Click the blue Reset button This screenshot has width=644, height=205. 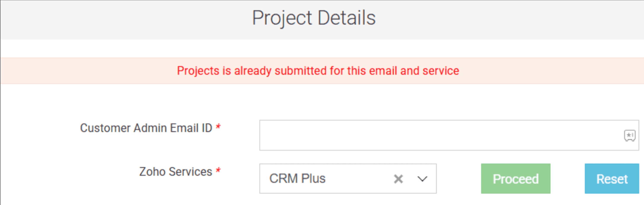612,179
